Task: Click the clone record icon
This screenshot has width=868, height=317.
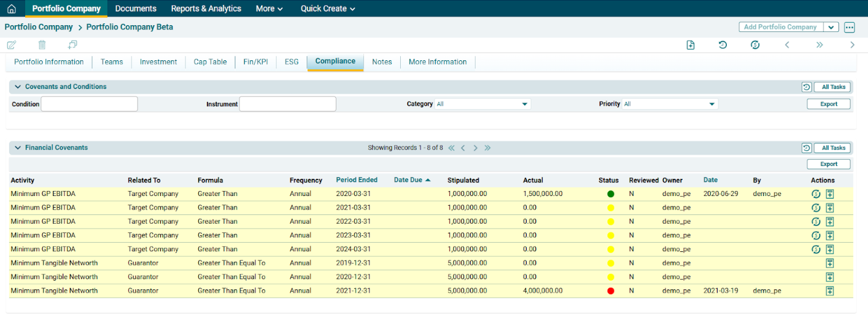Action: [72, 45]
